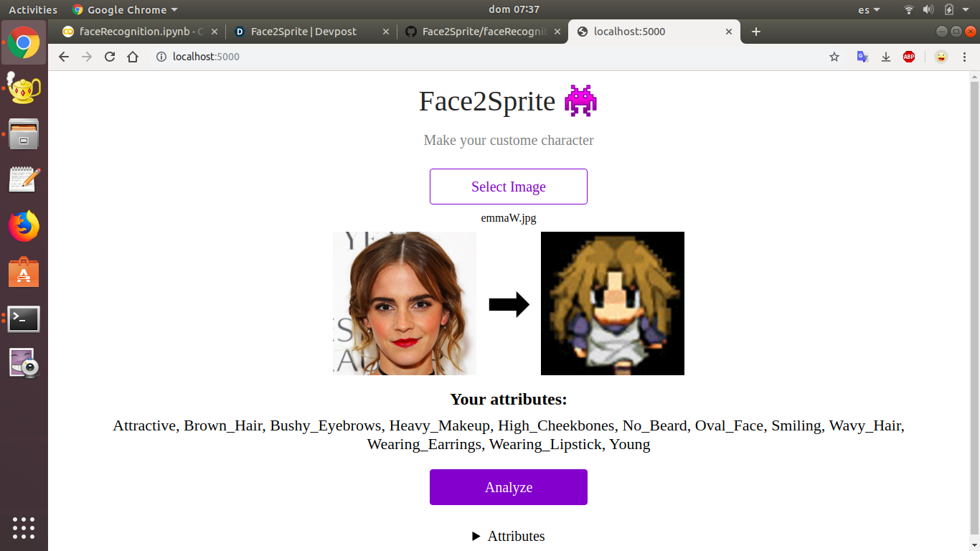Switch to the Face2Sprite GitHub tab

pos(483,32)
